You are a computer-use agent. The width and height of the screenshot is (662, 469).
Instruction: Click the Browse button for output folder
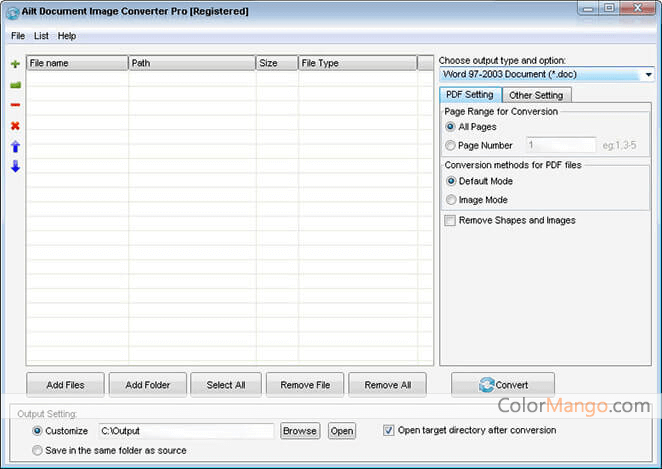tap(300, 431)
